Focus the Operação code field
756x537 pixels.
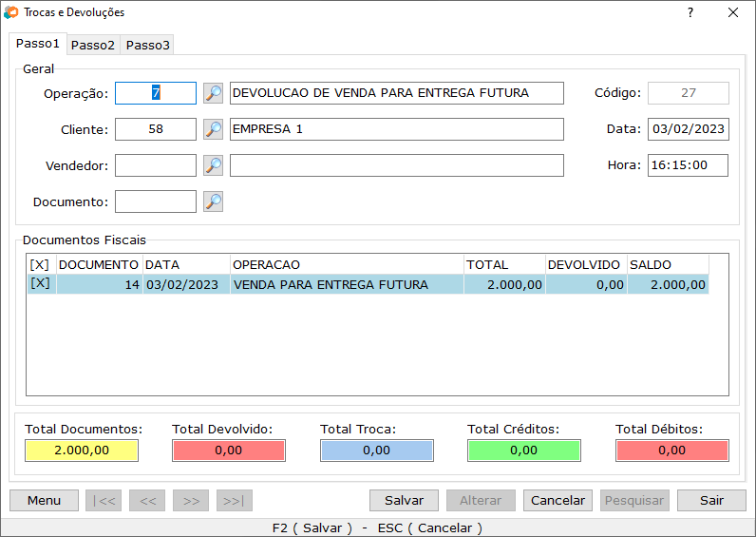point(156,93)
